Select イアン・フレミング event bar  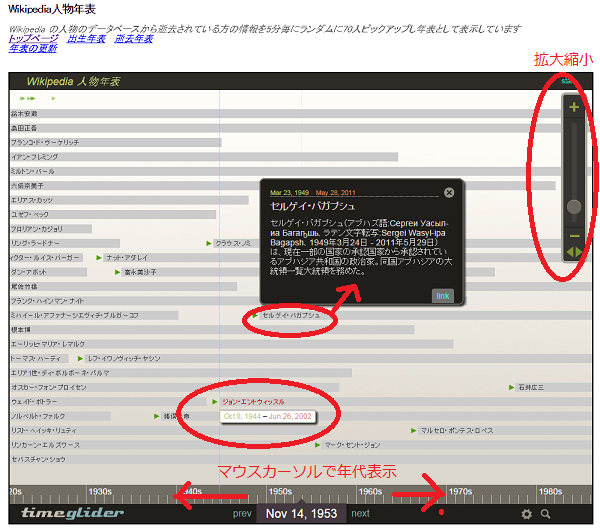(x=204, y=157)
